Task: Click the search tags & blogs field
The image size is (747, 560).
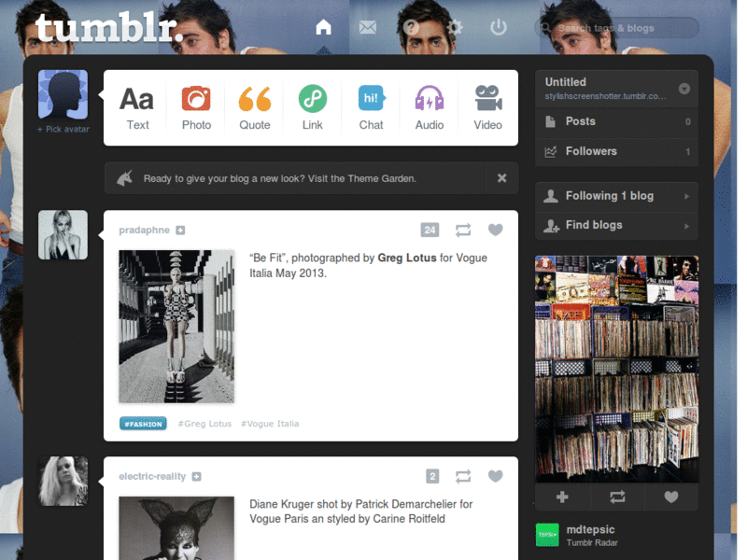Action: 616,28
